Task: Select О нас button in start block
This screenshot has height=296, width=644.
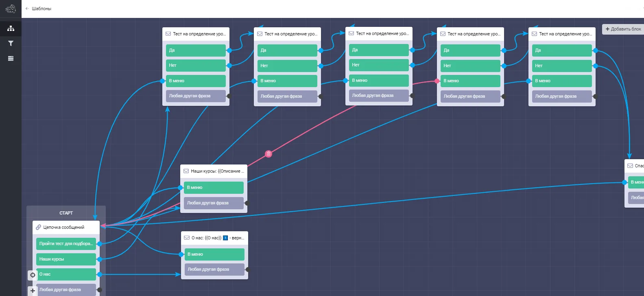Action: tap(66, 274)
